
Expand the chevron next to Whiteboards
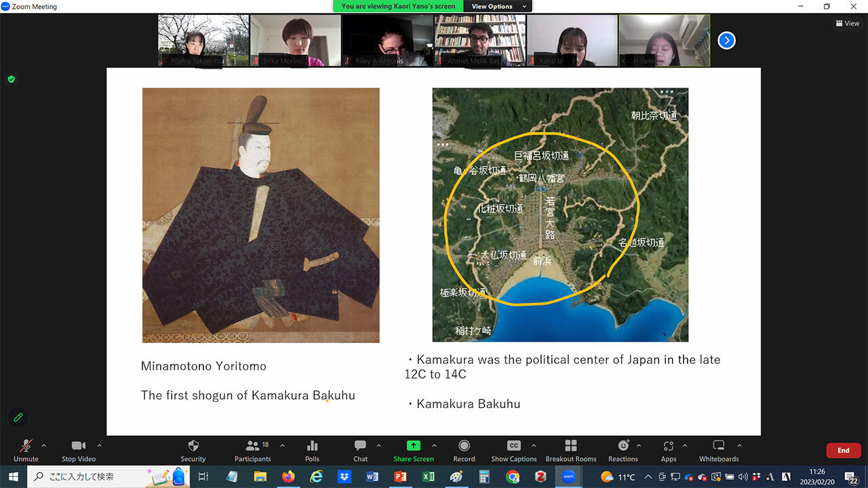click(739, 446)
